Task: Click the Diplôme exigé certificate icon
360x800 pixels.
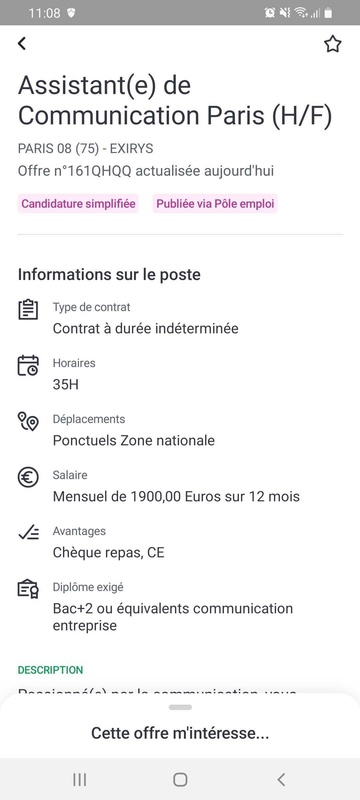Action: pyautogui.click(x=28, y=589)
